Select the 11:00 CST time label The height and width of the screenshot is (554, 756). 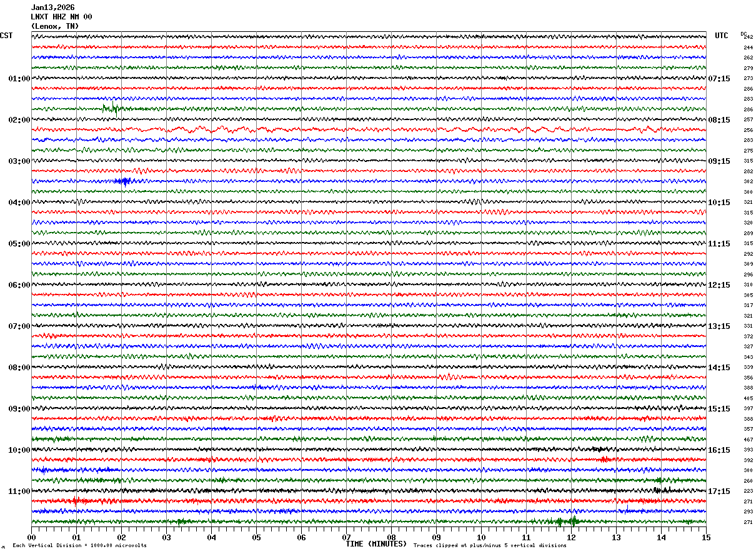[x=19, y=491]
